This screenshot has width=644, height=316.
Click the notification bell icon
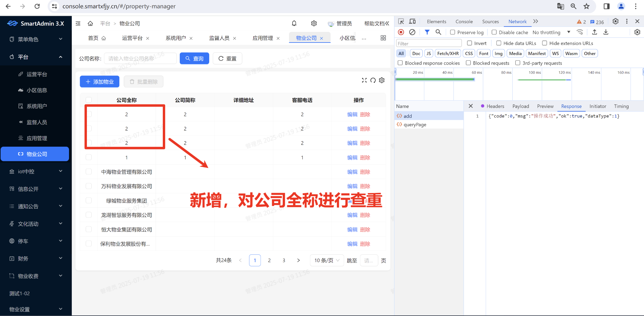tap(294, 23)
